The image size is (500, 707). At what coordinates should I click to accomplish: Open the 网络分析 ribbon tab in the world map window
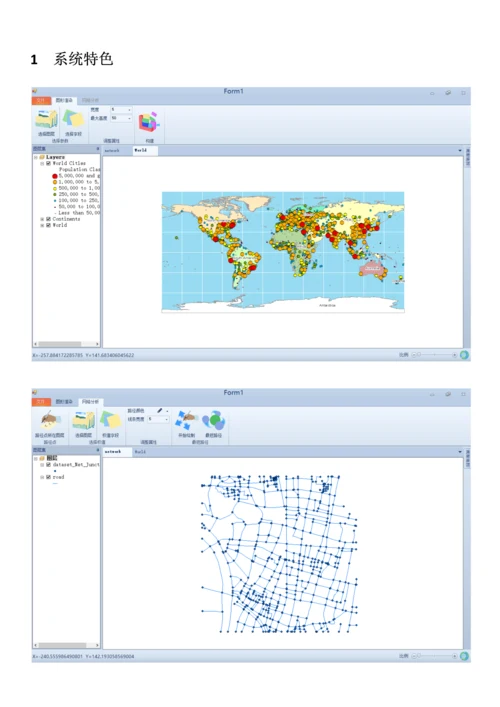(x=90, y=100)
